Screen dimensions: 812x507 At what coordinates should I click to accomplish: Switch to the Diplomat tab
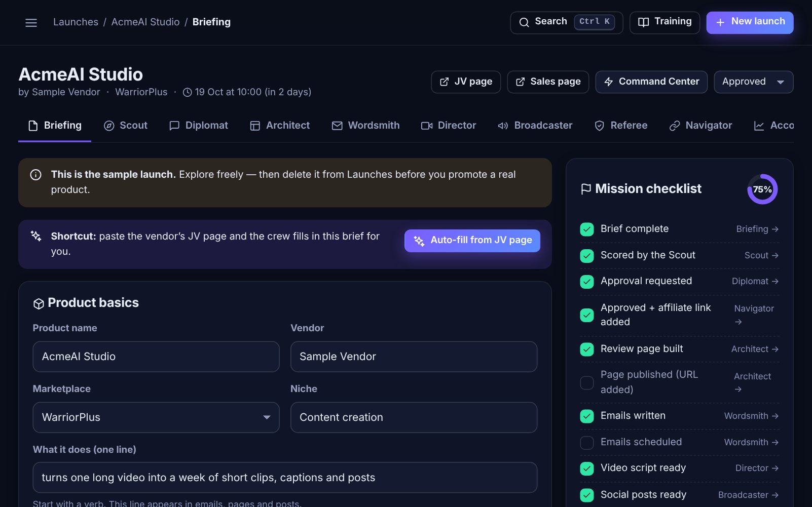[x=199, y=126]
